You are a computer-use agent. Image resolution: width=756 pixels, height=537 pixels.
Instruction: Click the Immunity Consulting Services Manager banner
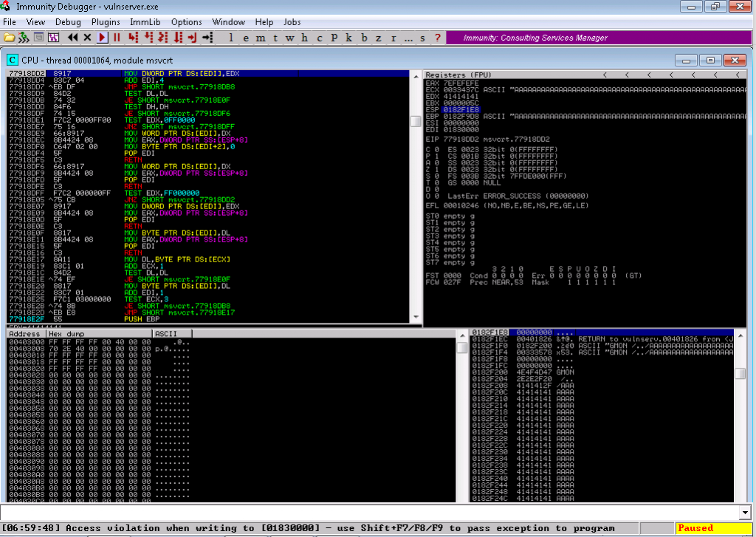click(598, 38)
